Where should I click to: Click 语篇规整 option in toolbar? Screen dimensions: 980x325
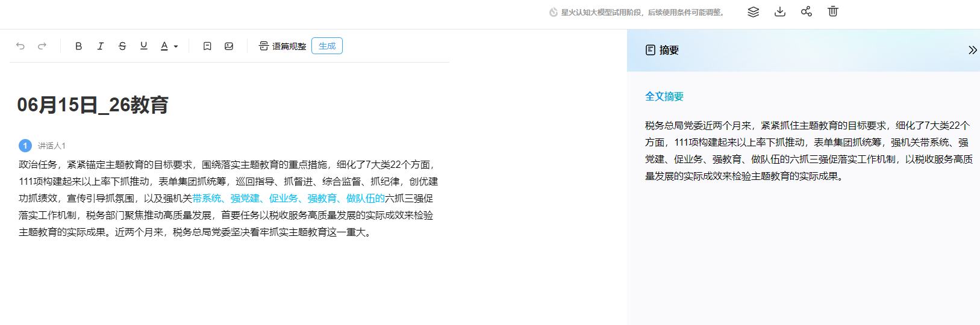[282, 46]
